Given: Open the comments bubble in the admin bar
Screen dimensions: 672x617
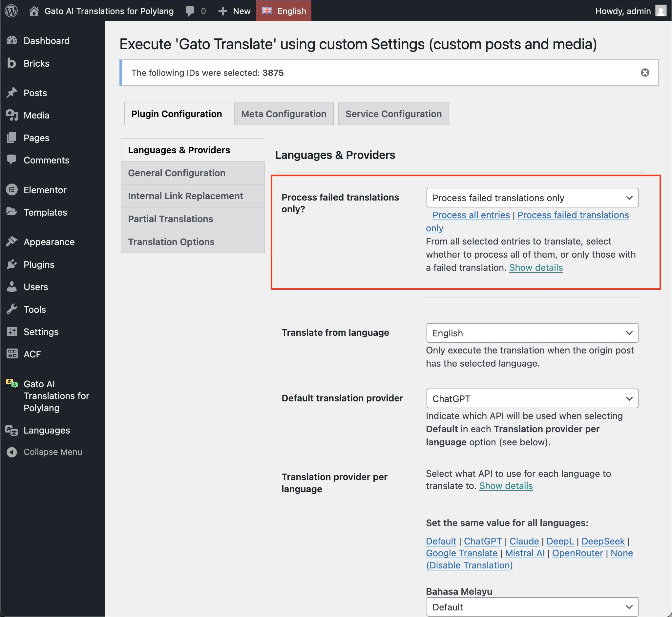Looking at the screenshot, I should click(190, 11).
